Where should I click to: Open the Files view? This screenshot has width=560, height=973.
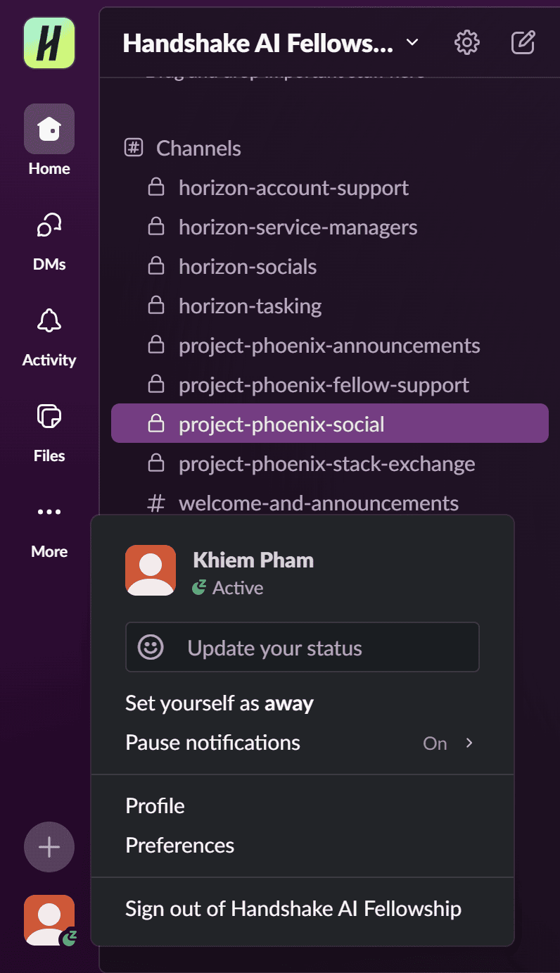(49, 417)
